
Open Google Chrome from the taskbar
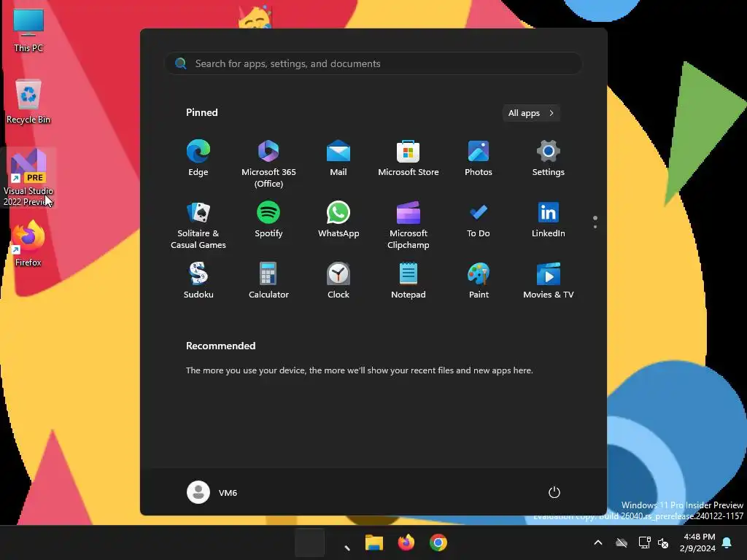click(x=438, y=542)
